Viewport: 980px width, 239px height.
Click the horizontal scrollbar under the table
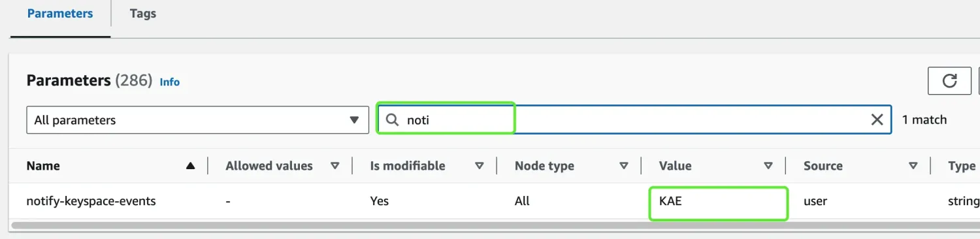[x=495, y=226]
